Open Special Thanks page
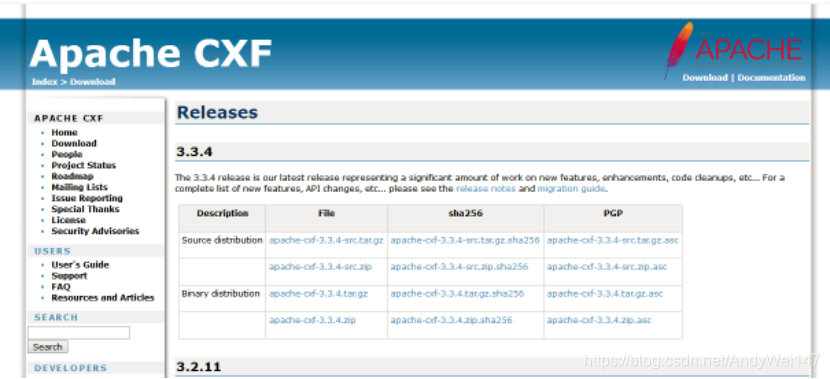 (x=85, y=209)
